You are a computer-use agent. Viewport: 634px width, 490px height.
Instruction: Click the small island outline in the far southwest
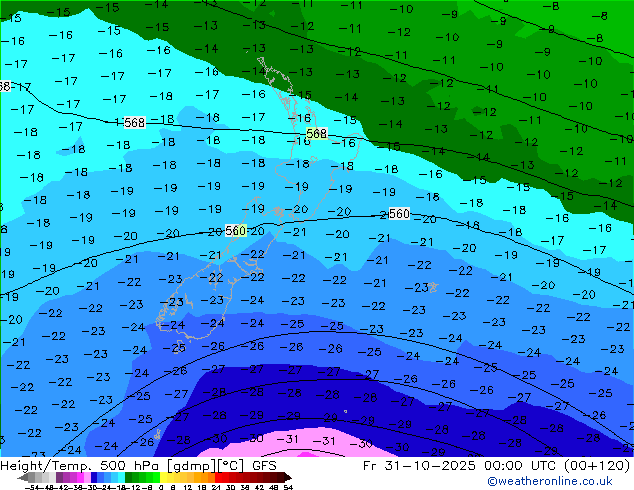(x=157, y=434)
